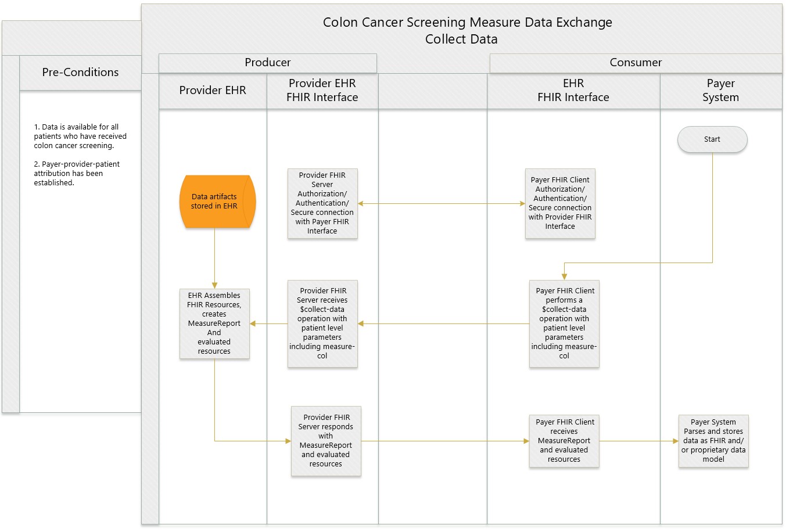Click the Payer System lane header
Viewport: 793px width, 532px height.
click(720, 91)
